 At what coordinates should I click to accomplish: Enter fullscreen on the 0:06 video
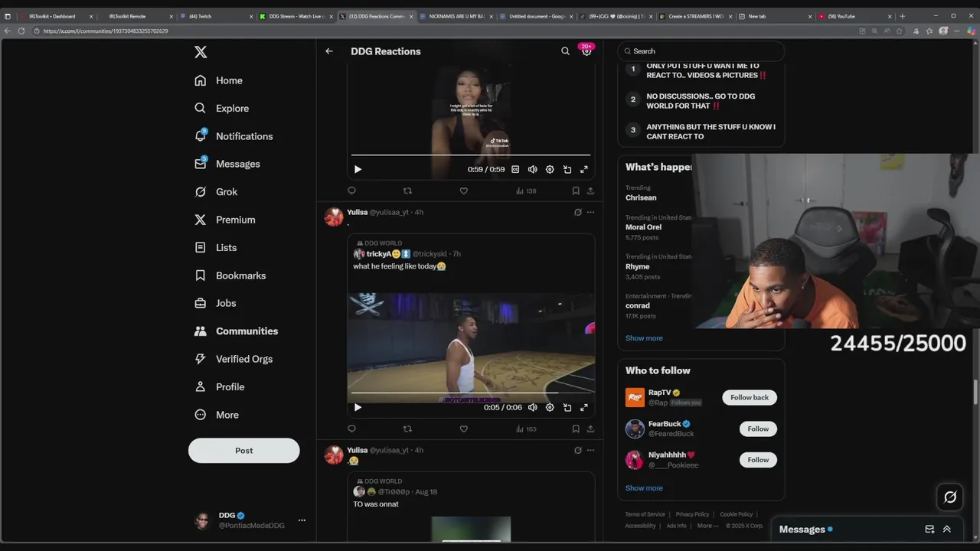point(584,407)
